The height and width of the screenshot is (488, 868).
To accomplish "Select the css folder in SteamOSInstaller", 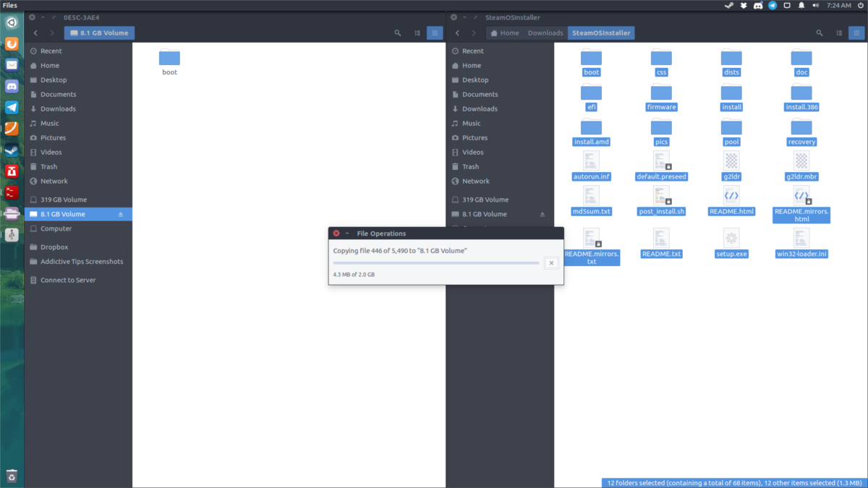I will pyautogui.click(x=661, y=62).
